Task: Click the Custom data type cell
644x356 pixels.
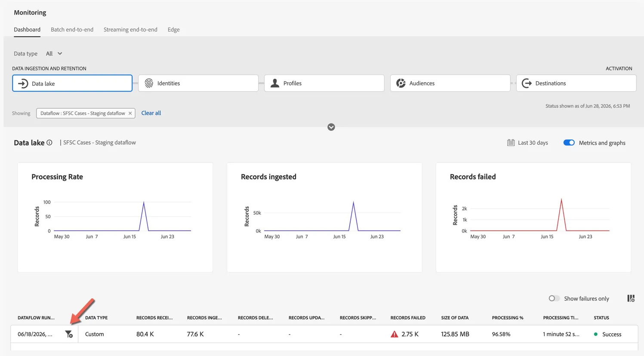Action: point(95,334)
